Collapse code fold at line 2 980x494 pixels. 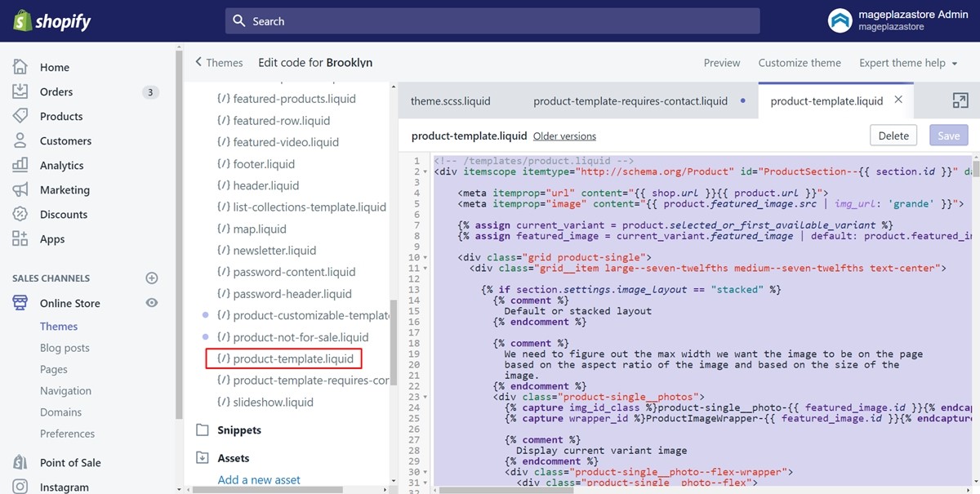425,172
